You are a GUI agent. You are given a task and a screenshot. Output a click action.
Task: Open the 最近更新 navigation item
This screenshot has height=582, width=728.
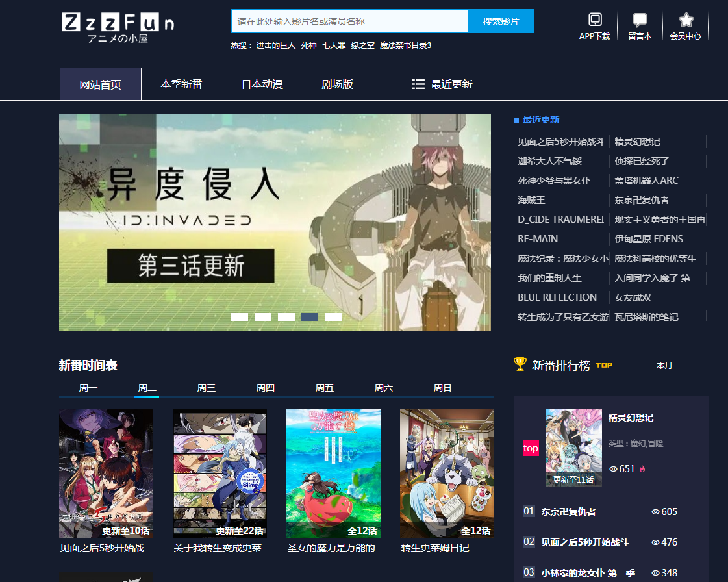[x=451, y=84]
